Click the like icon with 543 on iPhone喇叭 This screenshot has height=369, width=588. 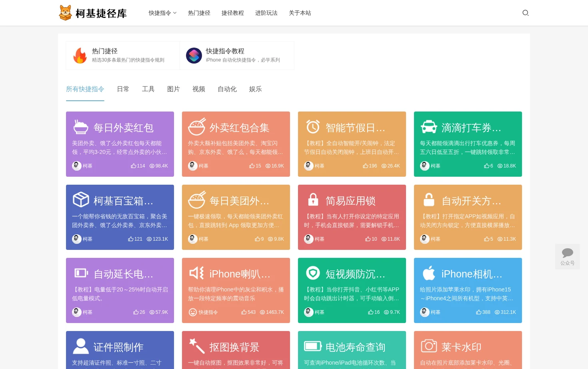click(244, 312)
